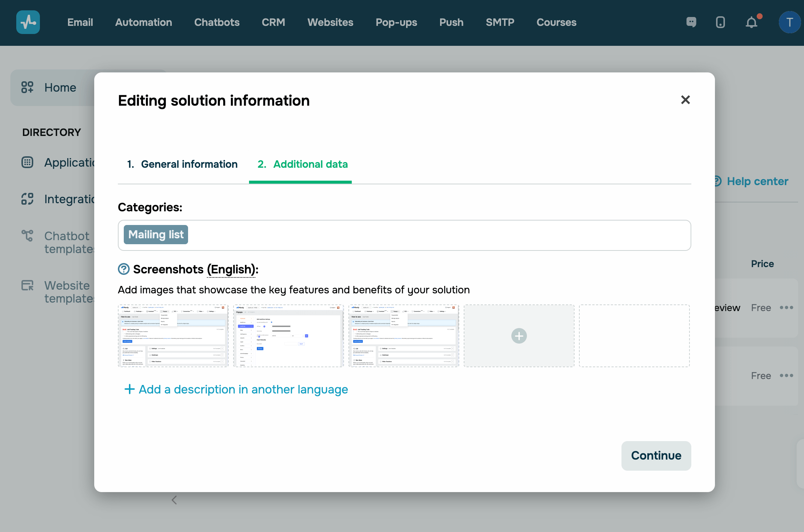Close the editing solution dialog
This screenshot has height=532, width=804.
(x=685, y=100)
